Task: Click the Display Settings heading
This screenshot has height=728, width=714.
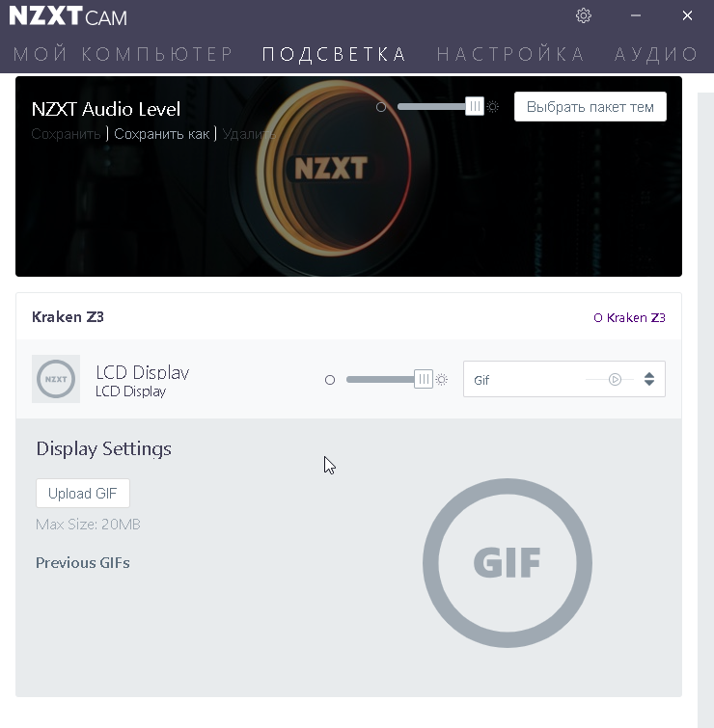Action: coord(104,449)
